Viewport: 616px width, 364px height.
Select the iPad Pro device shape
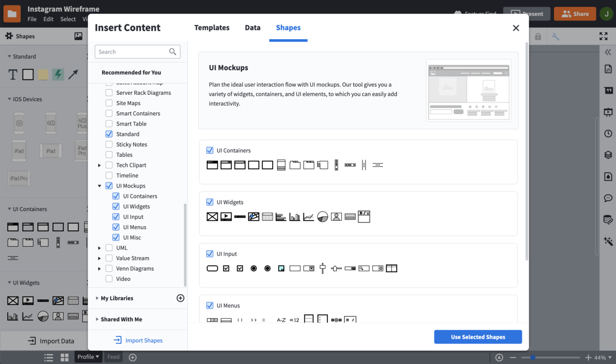(18, 178)
